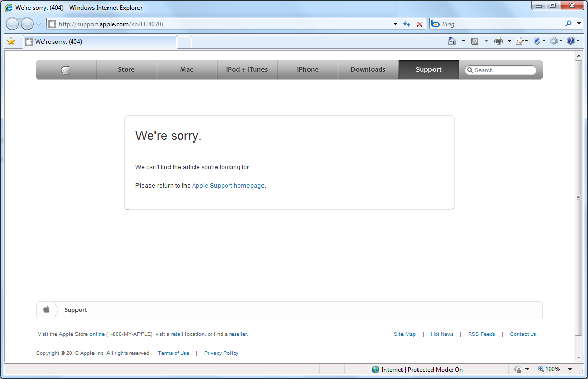Screen dimensions: 588x379
Task: Click the Apple logo in the navigation bar
Action: [x=66, y=69]
